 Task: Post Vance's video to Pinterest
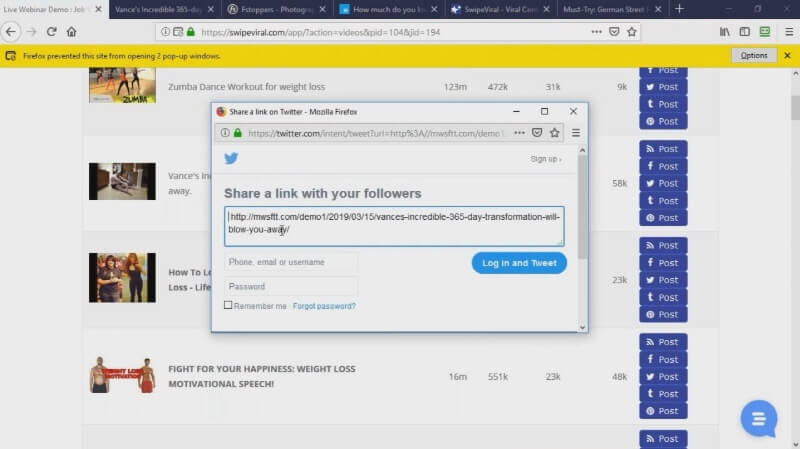[663, 218]
